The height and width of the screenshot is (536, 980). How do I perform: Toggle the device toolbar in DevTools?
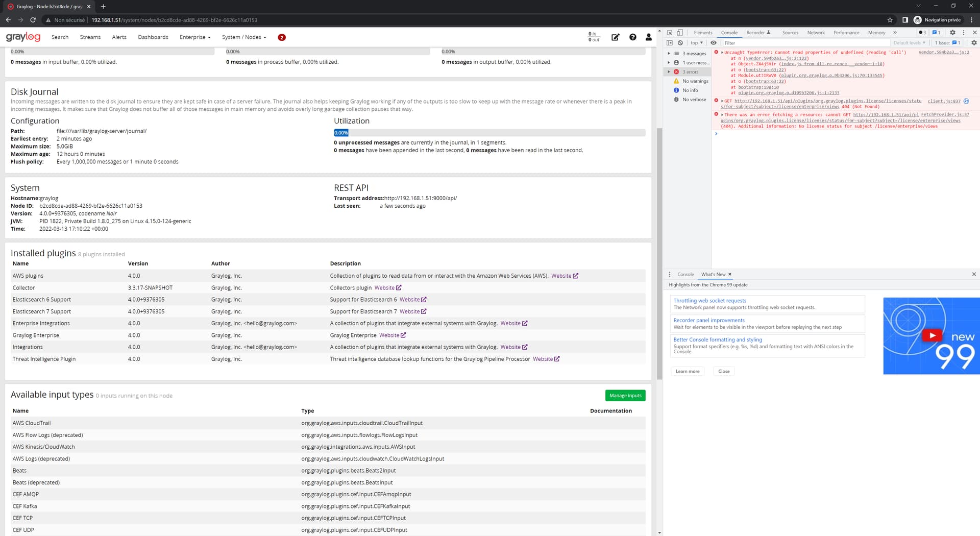click(x=680, y=33)
